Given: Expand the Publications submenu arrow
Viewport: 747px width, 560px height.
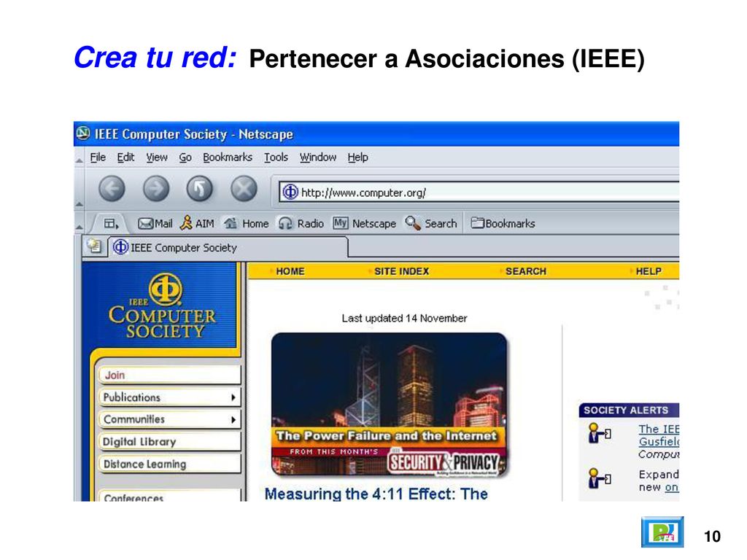Looking at the screenshot, I should click(233, 397).
